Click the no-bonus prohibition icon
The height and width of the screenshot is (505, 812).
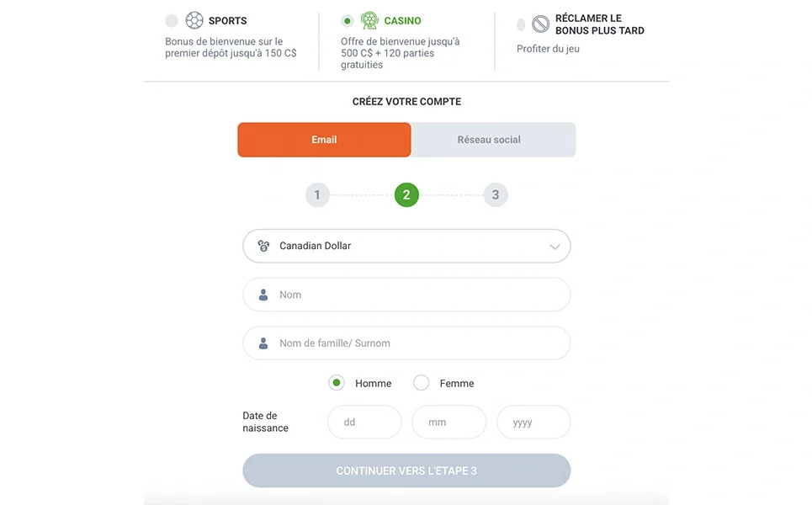[x=540, y=24]
